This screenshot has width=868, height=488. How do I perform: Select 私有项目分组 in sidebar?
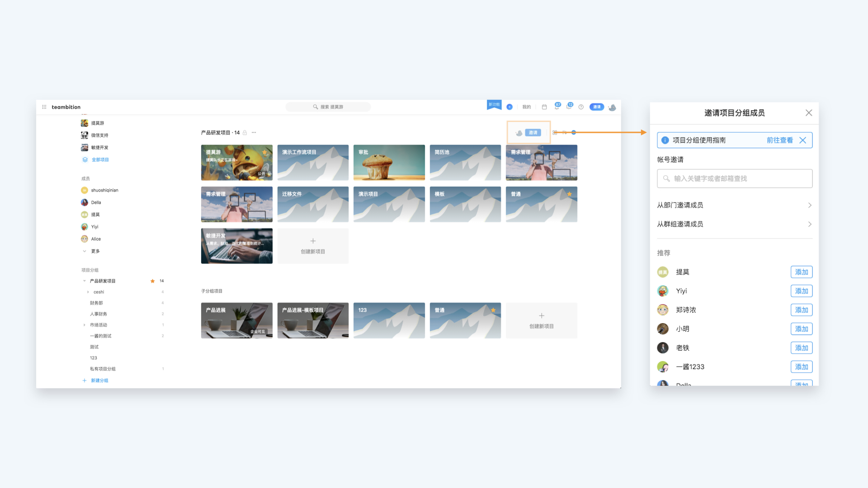click(x=103, y=369)
